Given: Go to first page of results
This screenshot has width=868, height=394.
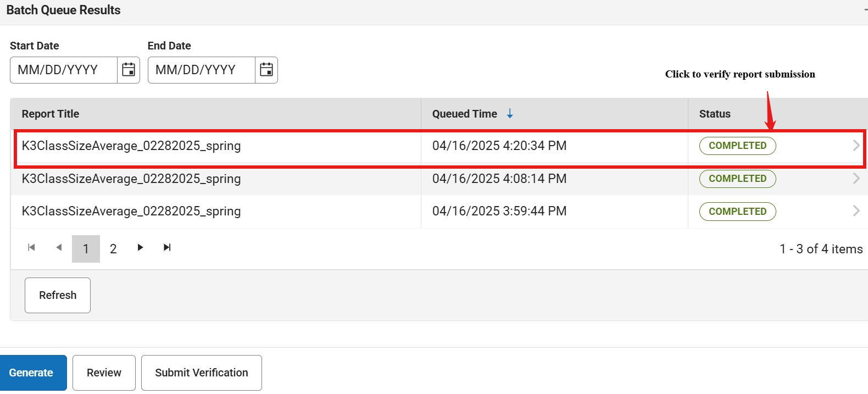Looking at the screenshot, I should coord(31,248).
